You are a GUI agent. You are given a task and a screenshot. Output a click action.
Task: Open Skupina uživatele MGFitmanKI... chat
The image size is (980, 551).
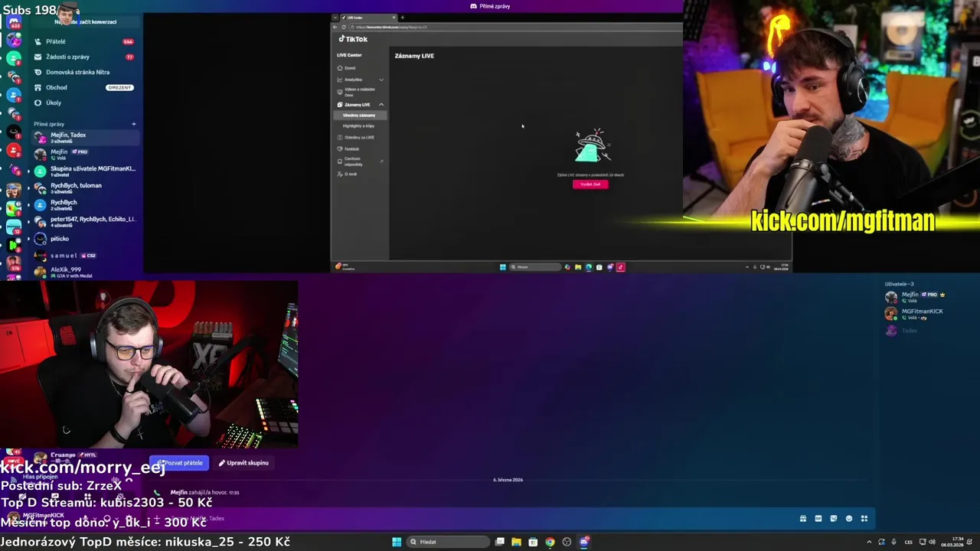click(84, 171)
